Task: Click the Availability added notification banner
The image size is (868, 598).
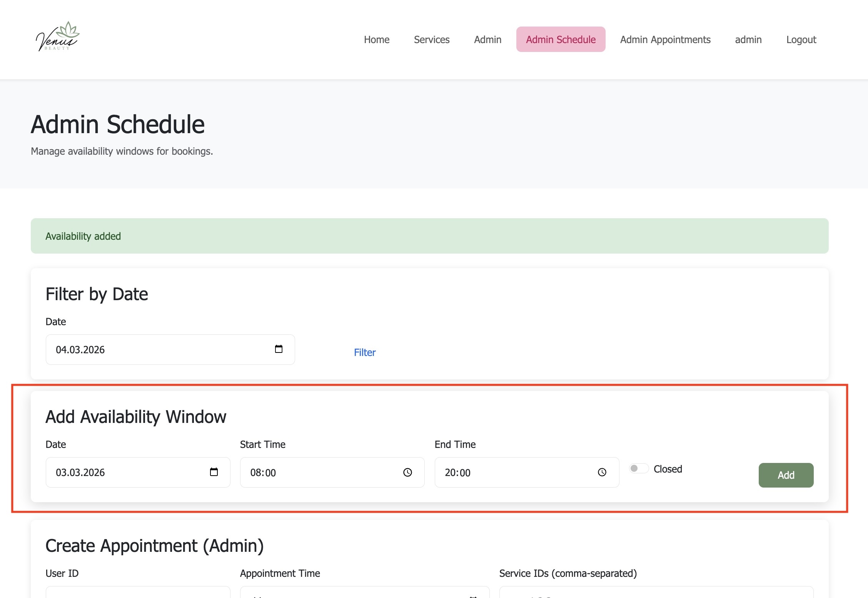Action: (429, 236)
